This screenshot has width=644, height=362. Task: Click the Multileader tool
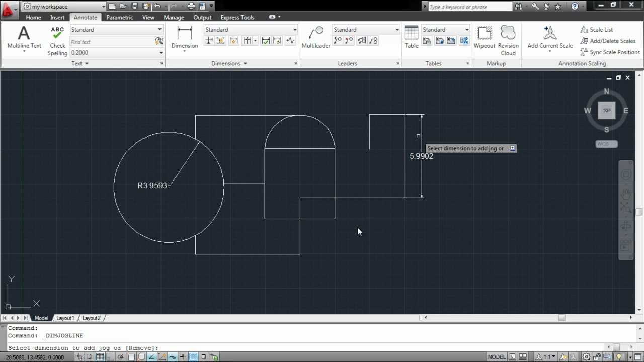(x=316, y=38)
